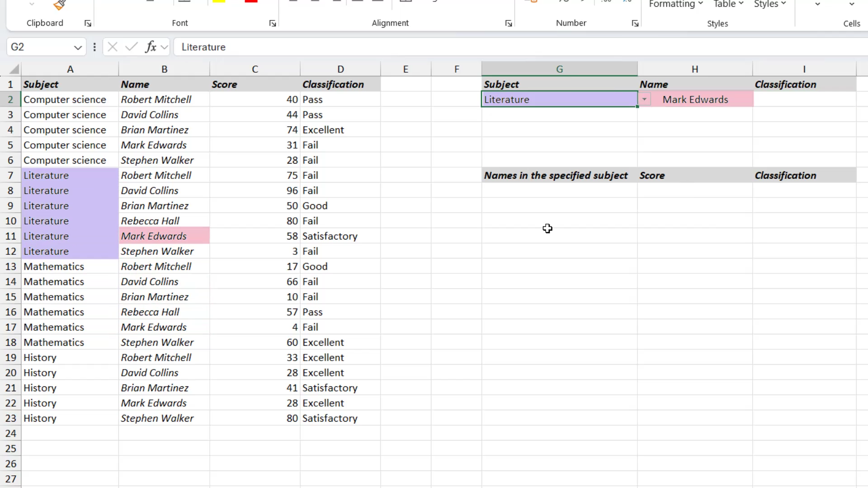Screen dimensions: 868x488
Task: Expand the formula bar function chevron
Action: coord(165,47)
